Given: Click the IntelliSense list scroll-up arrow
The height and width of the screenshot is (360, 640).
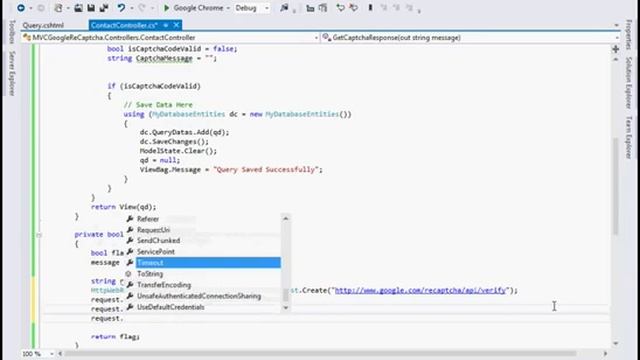Looking at the screenshot, I should (x=286, y=218).
